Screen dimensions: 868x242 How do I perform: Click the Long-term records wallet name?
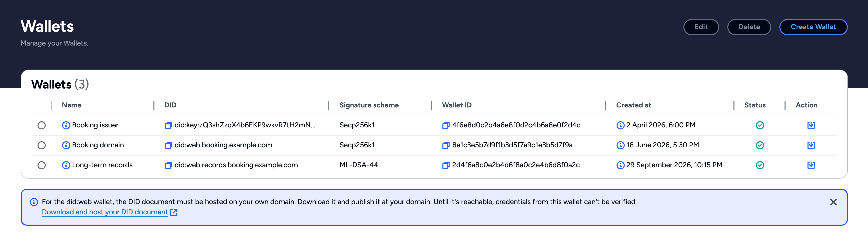click(102, 165)
